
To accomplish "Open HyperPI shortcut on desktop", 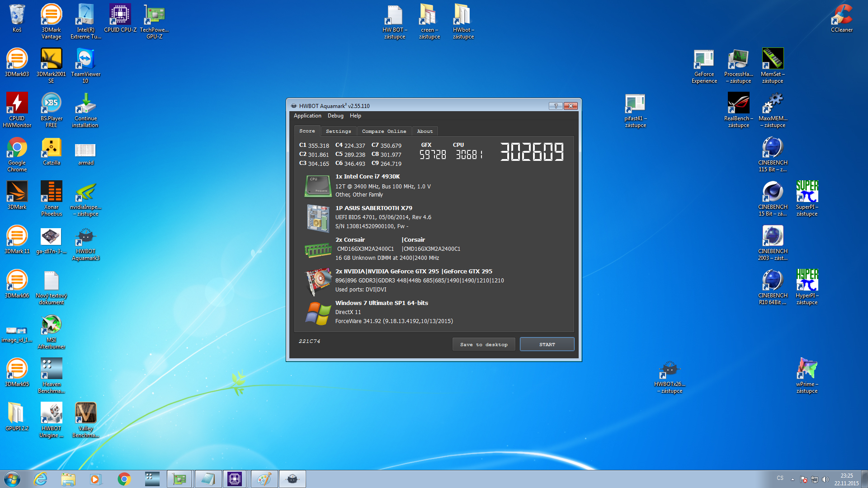I will (x=807, y=287).
